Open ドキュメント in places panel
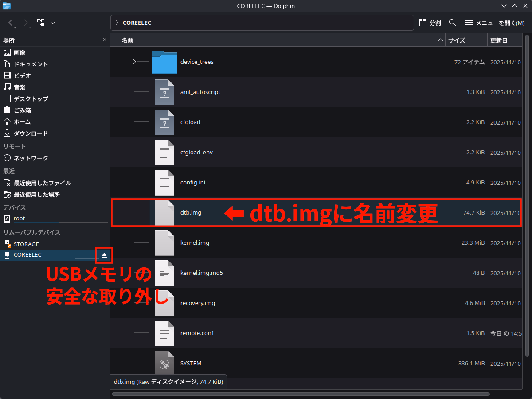The height and width of the screenshot is (399, 532). (31, 64)
